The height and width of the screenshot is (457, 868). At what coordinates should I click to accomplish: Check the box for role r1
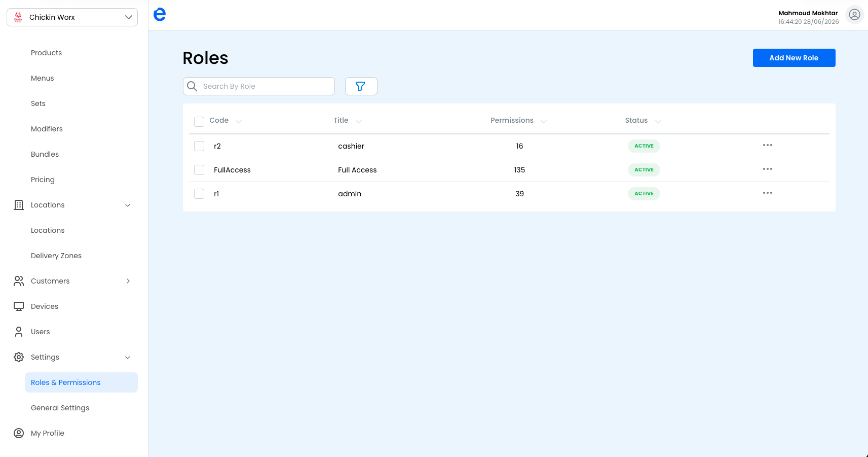coord(199,194)
